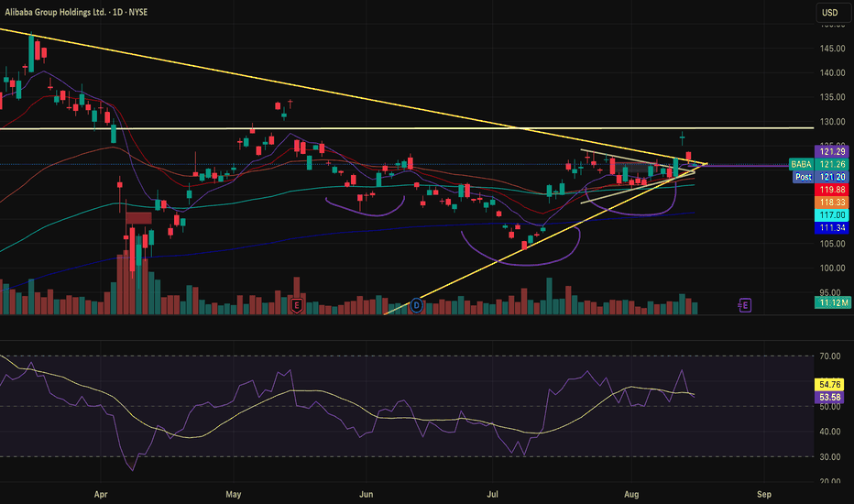Click the Apr date on time axis

[101, 494]
